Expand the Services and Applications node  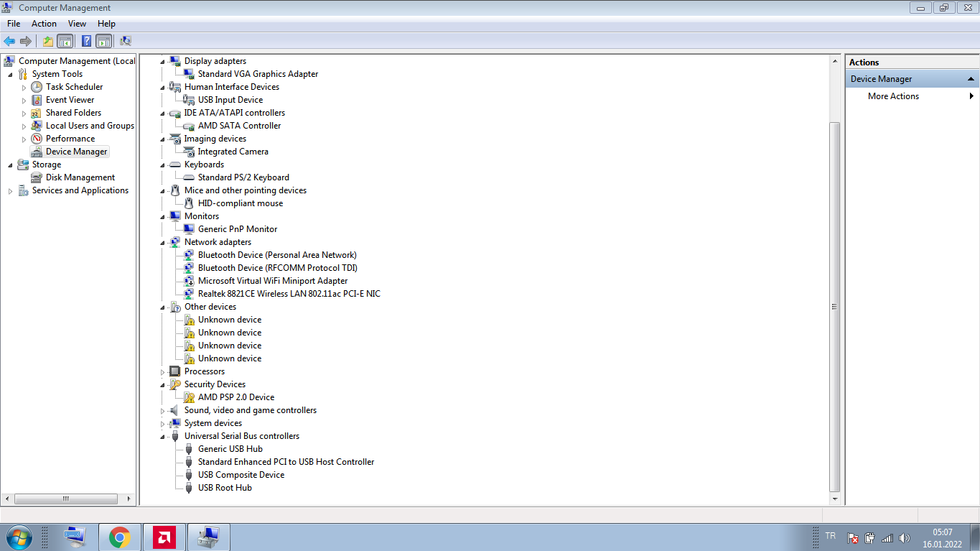(10, 190)
